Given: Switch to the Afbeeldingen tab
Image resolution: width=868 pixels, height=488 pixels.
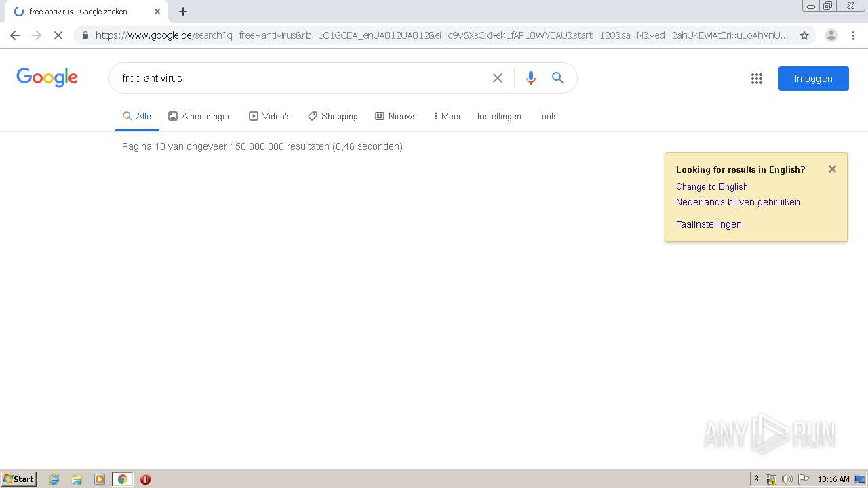Looking at the screenshot, I should 200,116.
